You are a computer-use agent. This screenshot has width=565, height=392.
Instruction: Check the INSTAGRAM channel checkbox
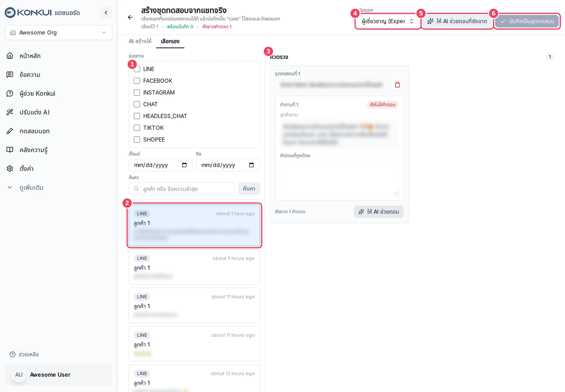click(x=137, y=93)
